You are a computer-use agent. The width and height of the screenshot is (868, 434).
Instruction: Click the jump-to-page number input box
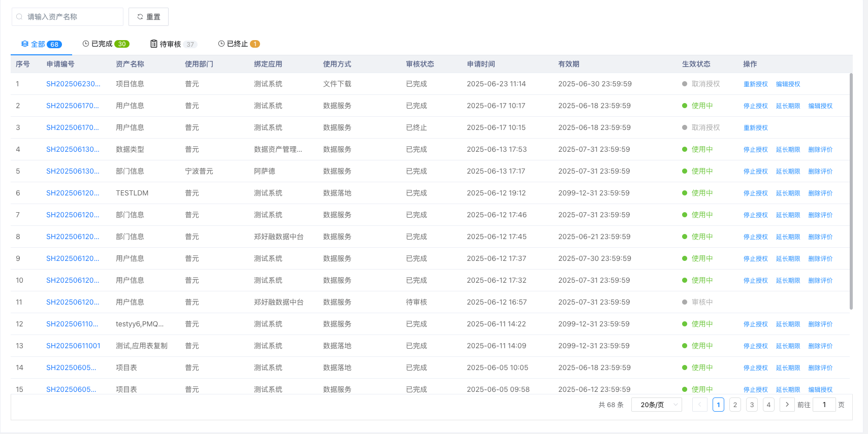[x=824, y=405]
